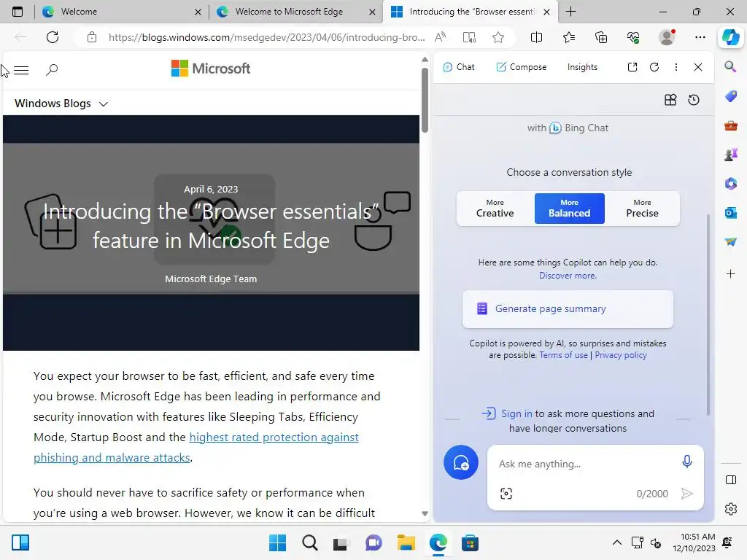Show hidden system tray icons
Image resolution: width=747 pixels, height=560 pixels.
coord(616,542)
